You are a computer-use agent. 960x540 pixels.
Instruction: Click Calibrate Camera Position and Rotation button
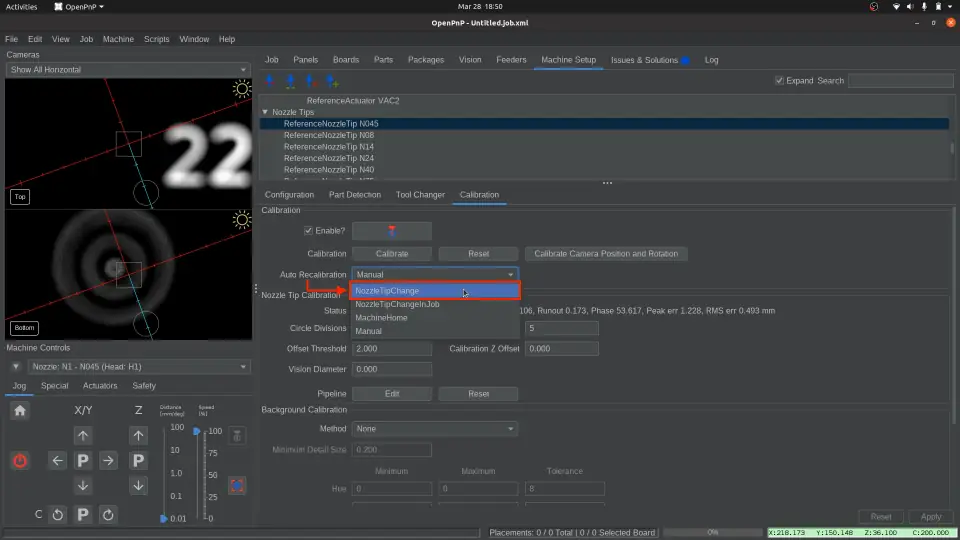(x=606, y=254)
